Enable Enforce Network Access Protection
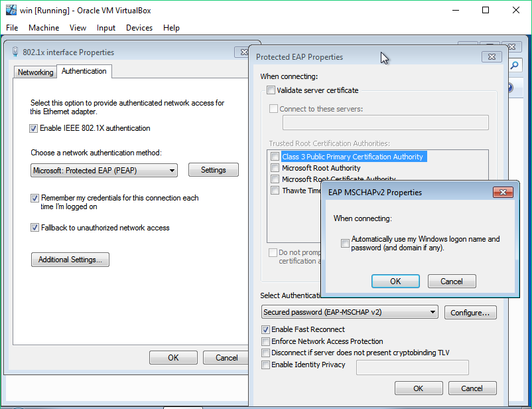The width and height of the screenshot is (532, 409). pos(265,341)
